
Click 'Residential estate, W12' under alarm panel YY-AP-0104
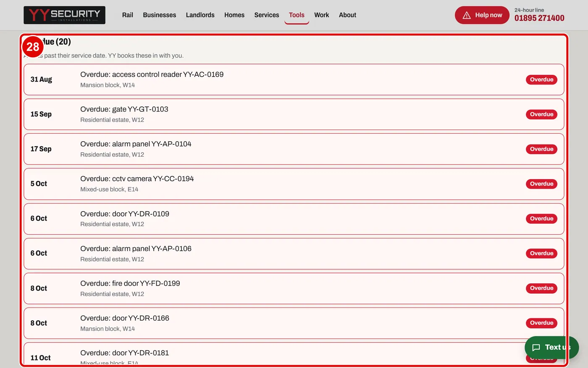[x=112, y=155]
